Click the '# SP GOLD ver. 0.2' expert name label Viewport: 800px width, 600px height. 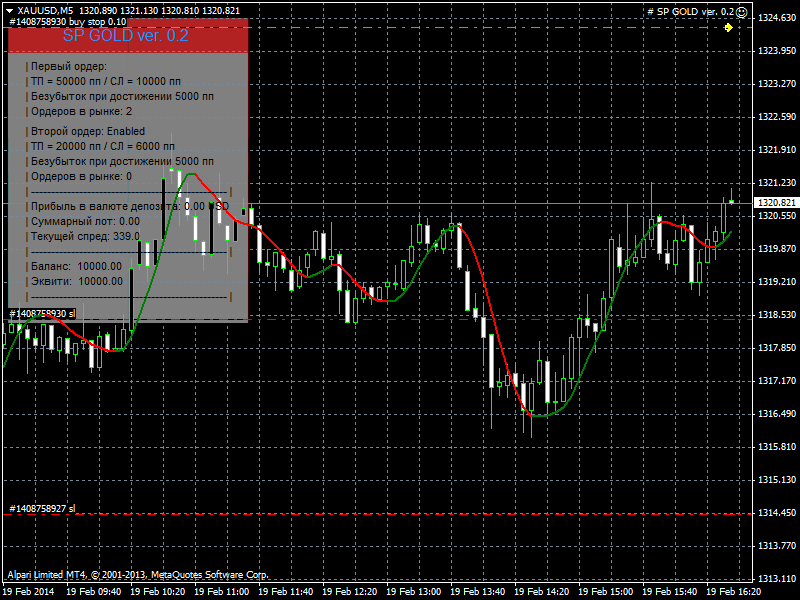click(x=690, y=12)
